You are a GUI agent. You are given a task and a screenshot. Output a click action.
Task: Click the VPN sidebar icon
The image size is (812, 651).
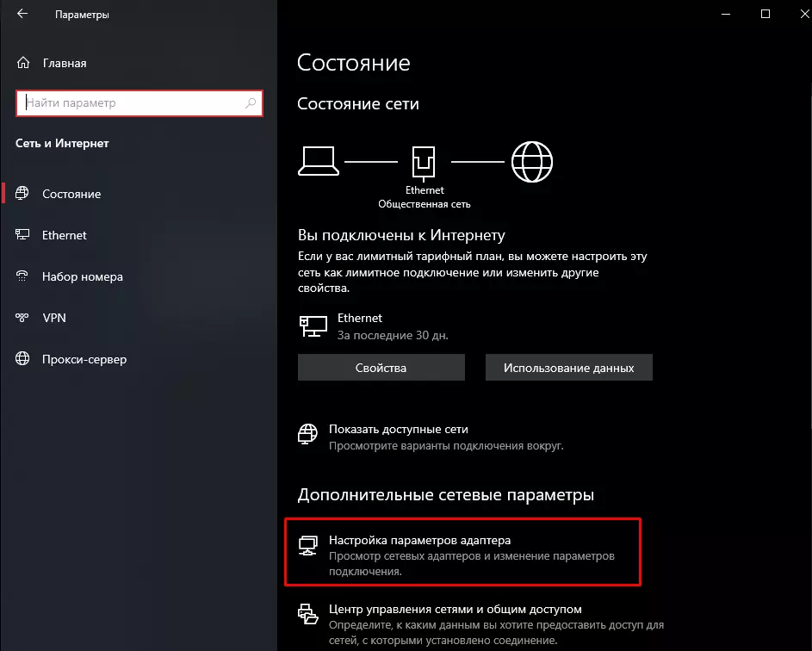(23, 318)
